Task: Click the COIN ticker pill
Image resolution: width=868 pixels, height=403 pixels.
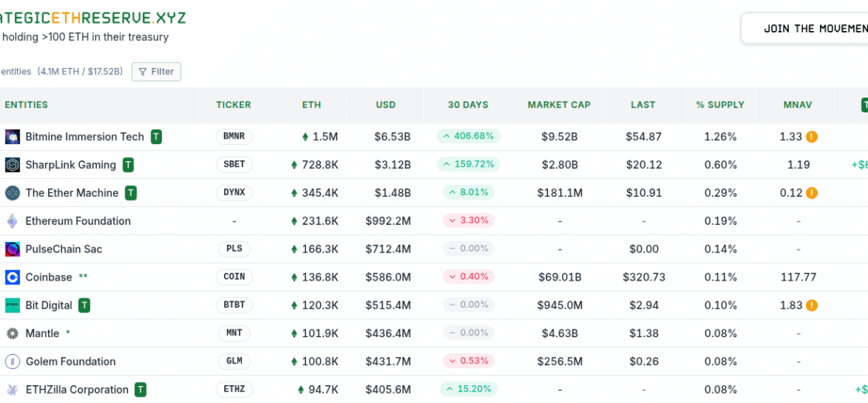Action: tap(234, 277)
